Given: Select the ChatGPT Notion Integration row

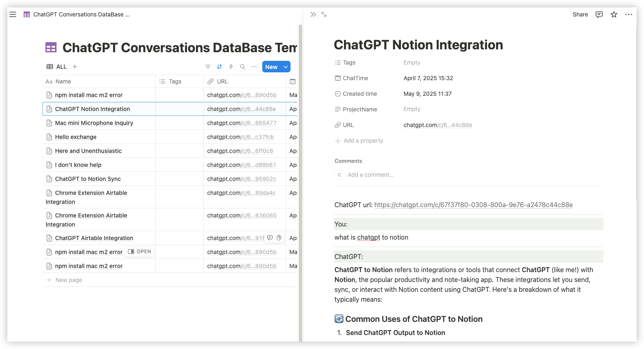Looking at the screenshot, I should [x=92, y=109].
